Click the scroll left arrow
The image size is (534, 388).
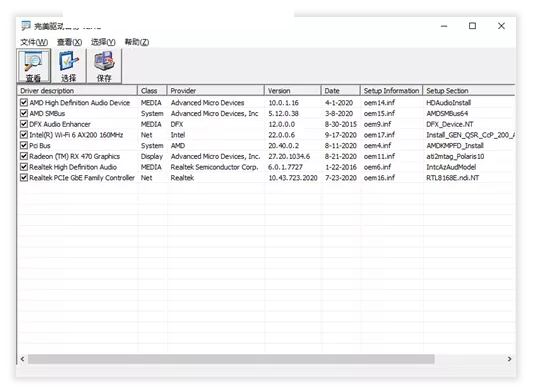click(x=22, y=359)
